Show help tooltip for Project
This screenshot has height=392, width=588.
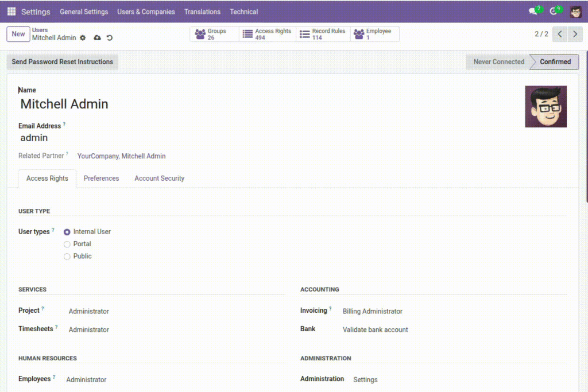tap(42, 308)
